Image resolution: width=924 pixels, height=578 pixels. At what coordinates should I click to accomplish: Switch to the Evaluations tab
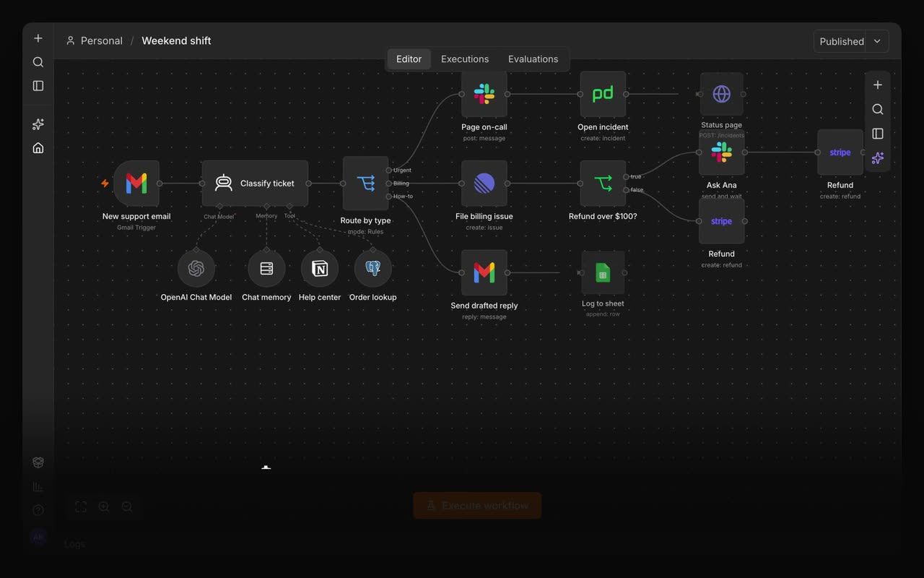(533, 59)
